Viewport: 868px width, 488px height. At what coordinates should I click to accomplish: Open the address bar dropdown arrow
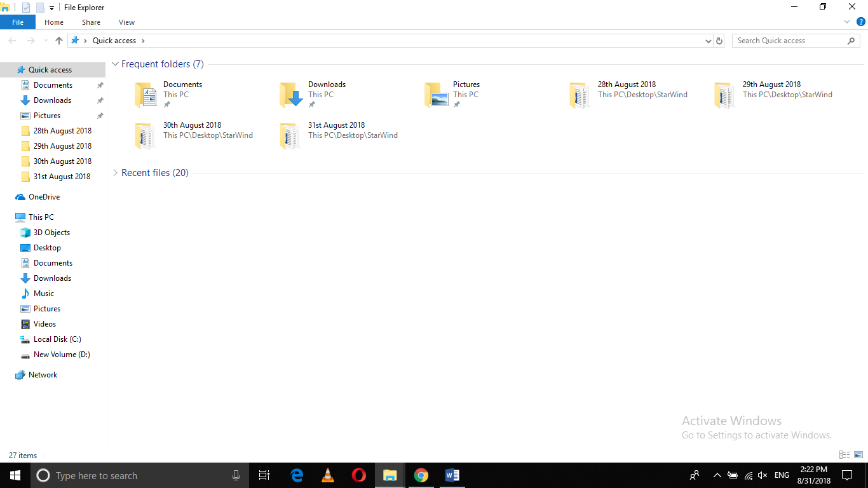[708, 40]
